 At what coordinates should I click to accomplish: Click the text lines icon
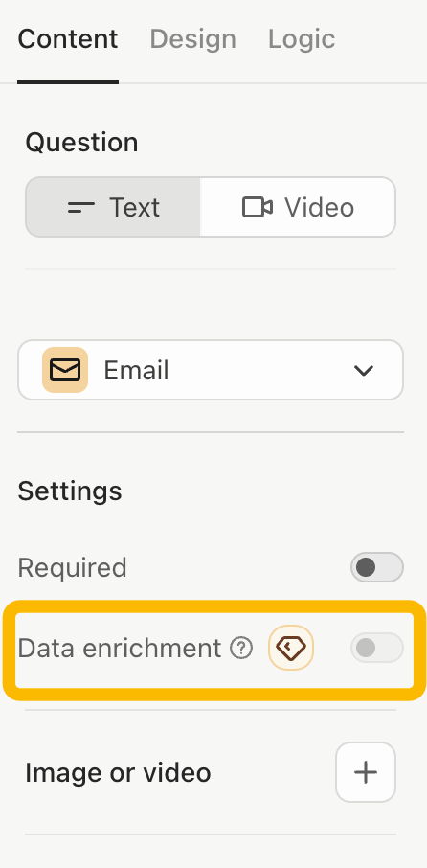click(x=80, y=208)
